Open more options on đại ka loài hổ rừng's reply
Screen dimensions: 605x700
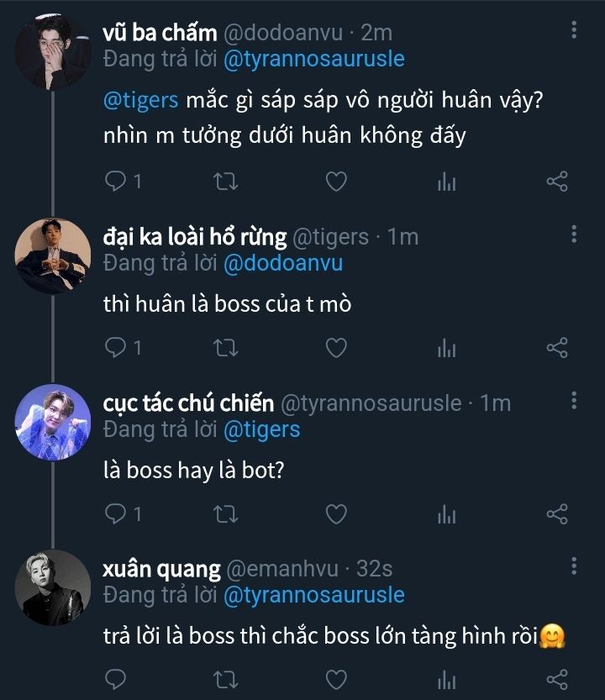[x=574, y=234]
